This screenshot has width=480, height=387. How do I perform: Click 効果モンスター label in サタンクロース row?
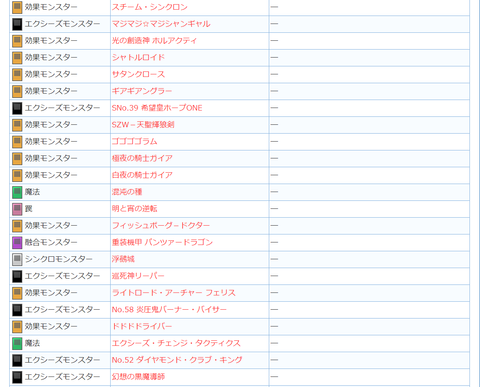point(51,74)
